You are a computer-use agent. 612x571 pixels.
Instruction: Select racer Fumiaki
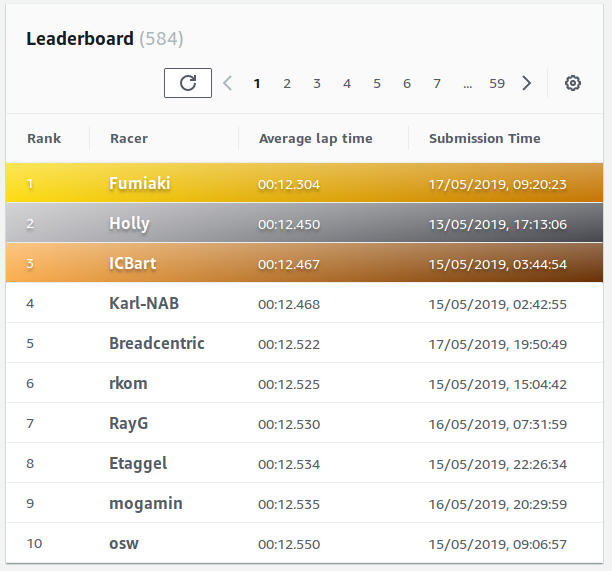139,183
